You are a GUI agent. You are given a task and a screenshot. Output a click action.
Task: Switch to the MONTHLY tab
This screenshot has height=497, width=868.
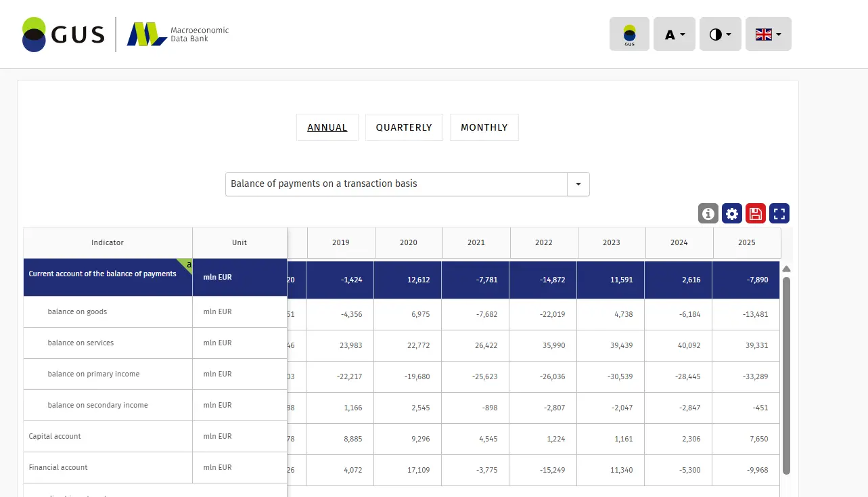point(484,127)
